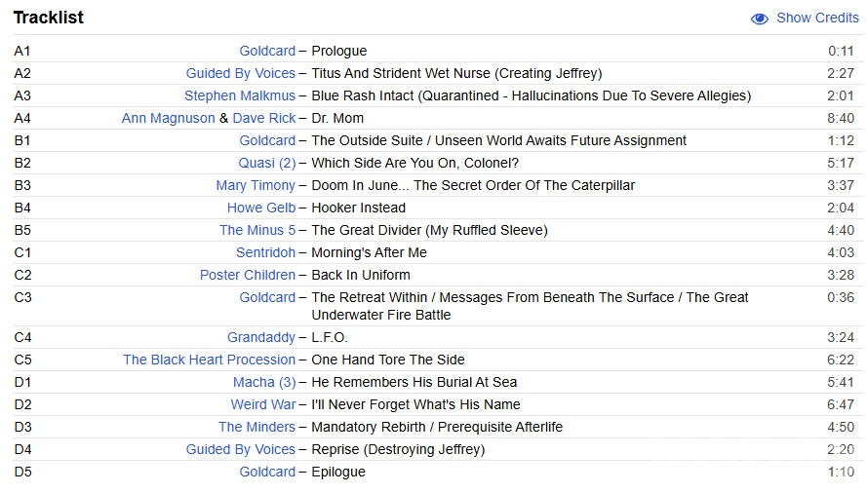Visit the Quasi (2) artist page

click(x=266, y=163)
